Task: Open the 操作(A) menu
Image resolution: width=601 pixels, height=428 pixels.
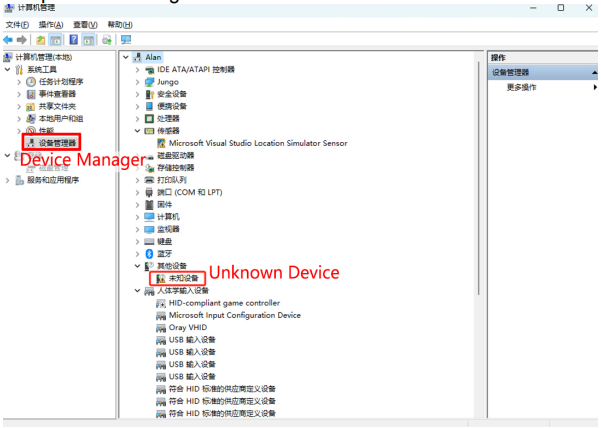Action: click(50, 24)
